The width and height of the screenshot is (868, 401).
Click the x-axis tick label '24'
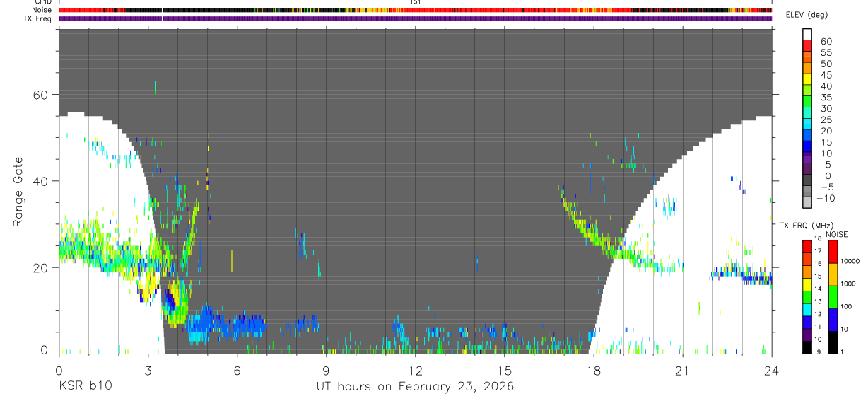click(x=771, y=371)
